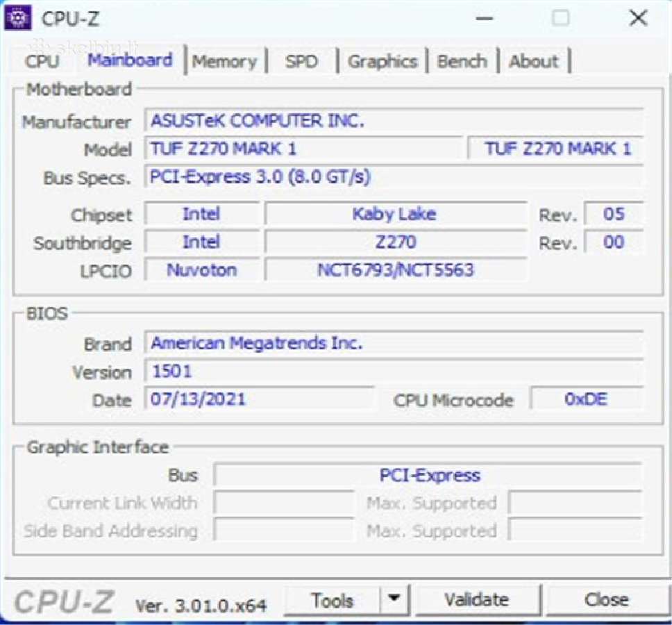
Task: Click the 'Ver. 3.01.0.x64' version text
Action: (x=201, y=606)
